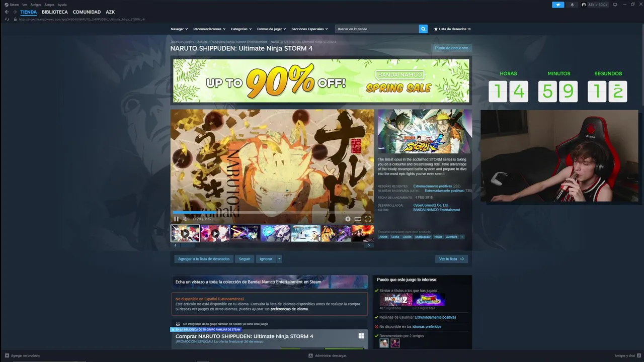Expand the Navegar dropdown
The image size is (644, 362).
179,29
